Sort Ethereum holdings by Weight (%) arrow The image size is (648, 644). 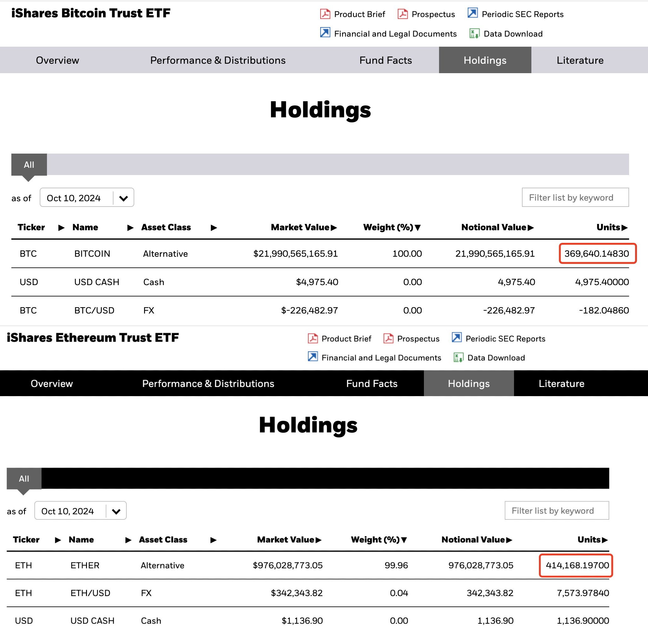pyautogui.click(x=404, y=540)
